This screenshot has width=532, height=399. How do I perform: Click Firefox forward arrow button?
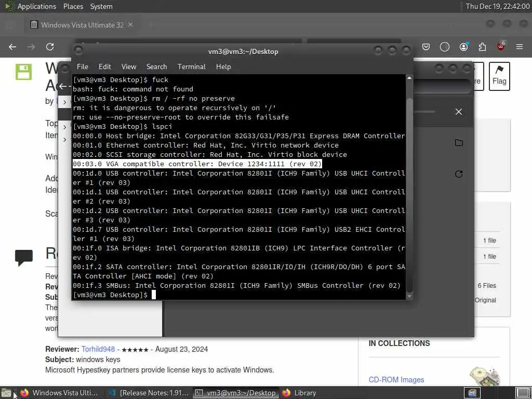pyautogui.click(x=31, y=47)
